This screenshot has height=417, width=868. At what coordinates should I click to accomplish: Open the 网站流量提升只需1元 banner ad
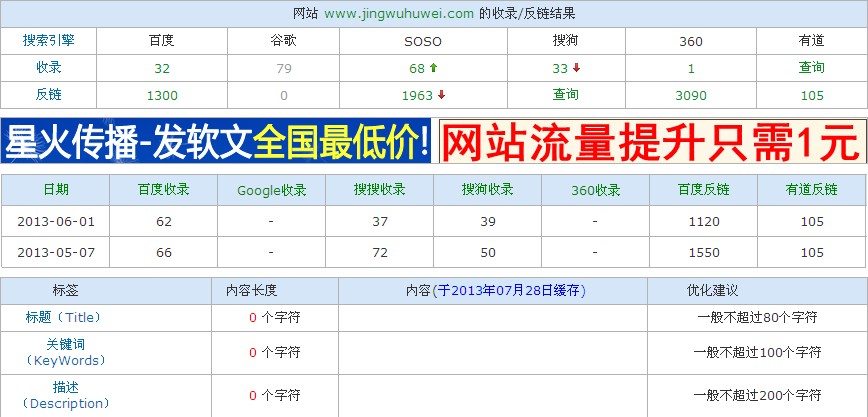tap(653, 141)
